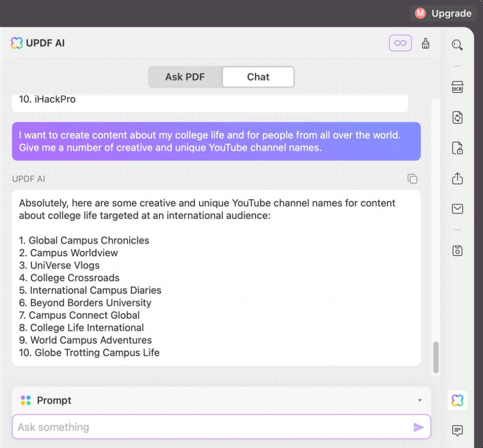483x448 pixels.
Task: Open the protect PDF lock icon
Action: pos(458,148)
